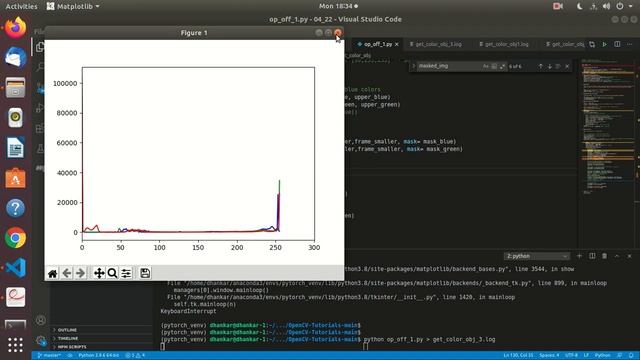The image size is (640, 360).
Task: Maximize terminal panel with up chevron
Action: tap(617, 256)
